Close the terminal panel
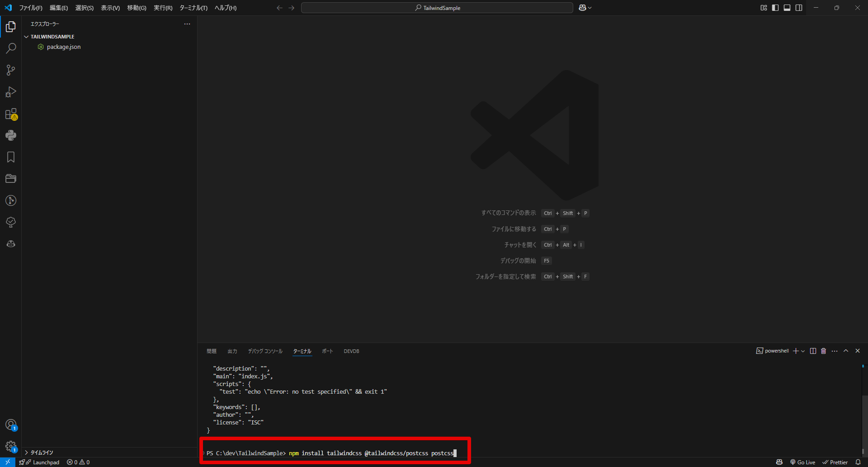Image resolution: width=868 pixels, height=467 pixels. tap(858, 351)
